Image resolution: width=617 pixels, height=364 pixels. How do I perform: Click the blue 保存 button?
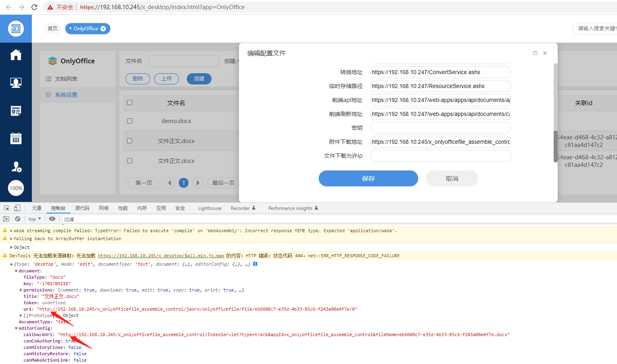(368, 178)
